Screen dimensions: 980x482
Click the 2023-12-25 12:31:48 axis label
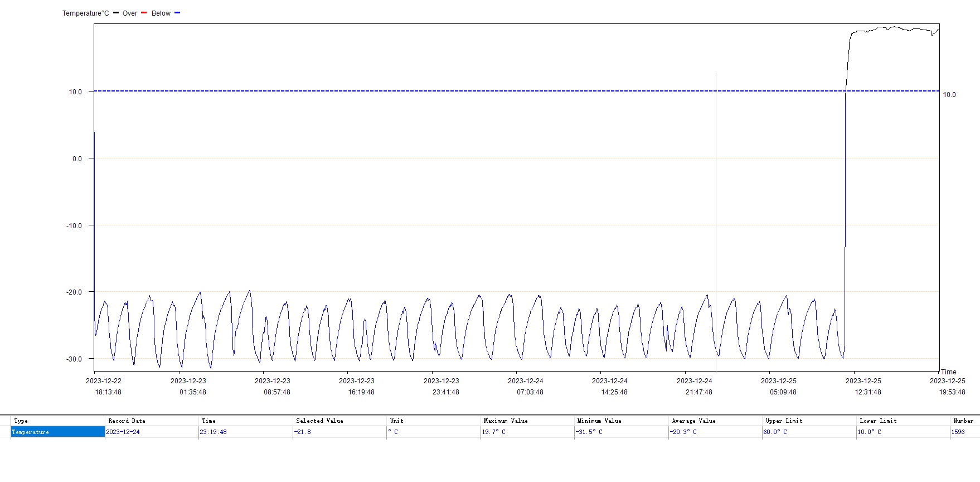pyautogui.click(x=863, y=387)
